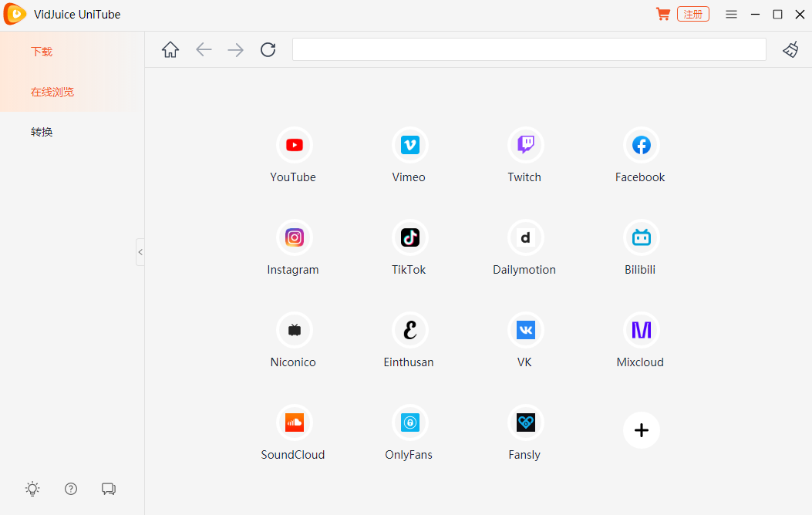This screenshot has height=515, width=812.
Task: Open the TikTok site shortcut
Action: coord(409,237)
